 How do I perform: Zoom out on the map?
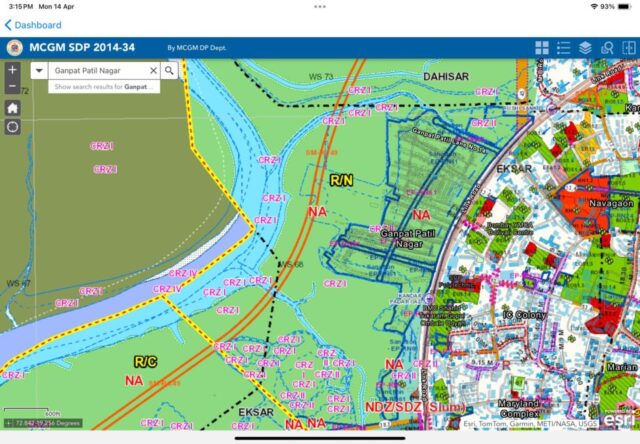[12, 86]
